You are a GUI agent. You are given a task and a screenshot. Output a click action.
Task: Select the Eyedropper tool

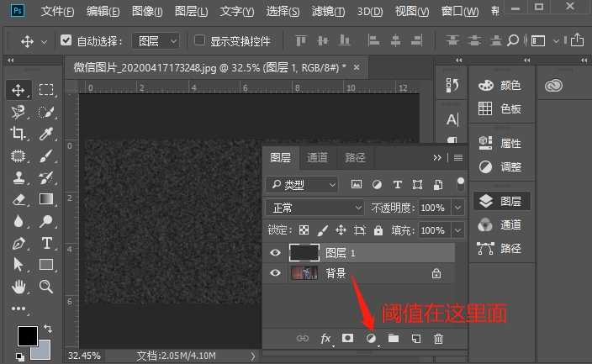pos(47,134)
